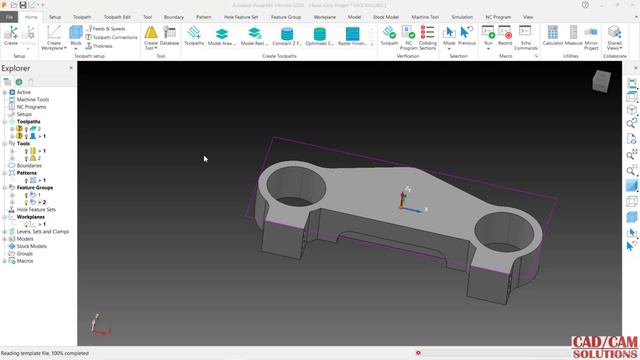
Task: Expand the toolpath gallery list
Action: [x=372, y=44]
